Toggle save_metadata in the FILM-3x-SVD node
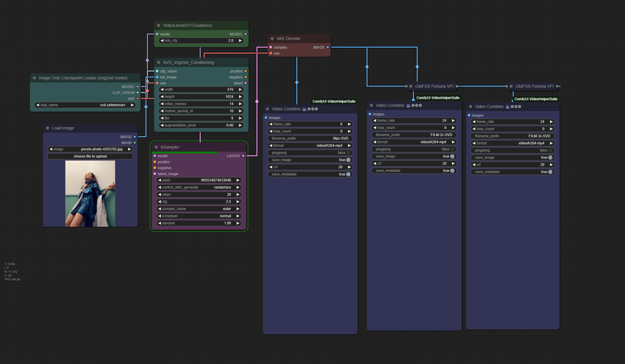625x364 pixels. 512,172
